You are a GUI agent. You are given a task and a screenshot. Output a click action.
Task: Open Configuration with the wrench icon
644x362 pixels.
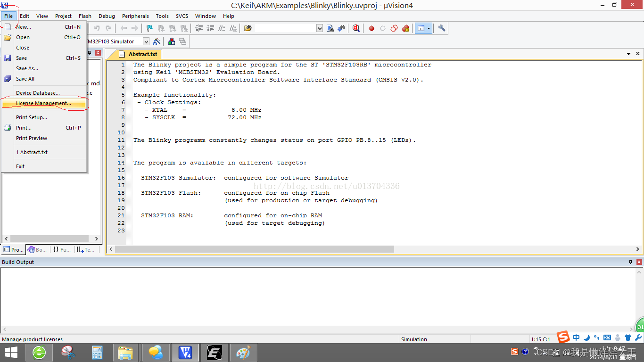(x=442, y=28)
